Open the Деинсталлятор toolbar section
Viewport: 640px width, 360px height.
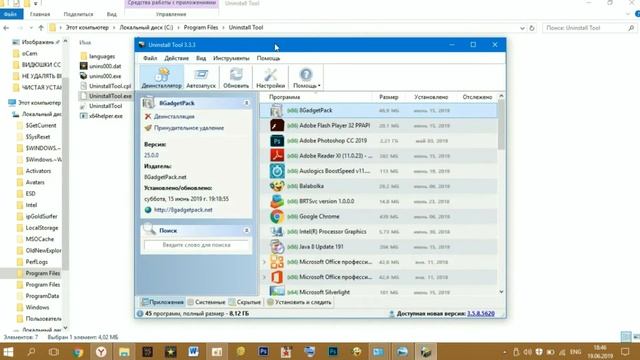pos(162,78)
